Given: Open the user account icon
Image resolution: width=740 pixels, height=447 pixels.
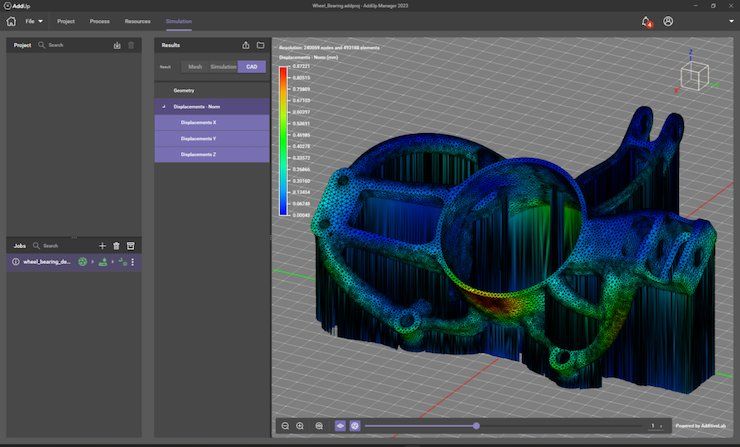Looking at the screenshot, I should point(668,21).
